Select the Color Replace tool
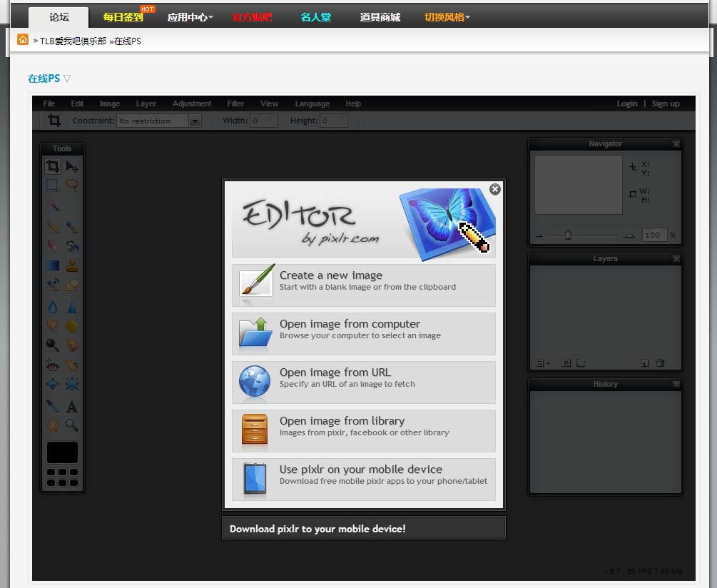 (53, 285)
